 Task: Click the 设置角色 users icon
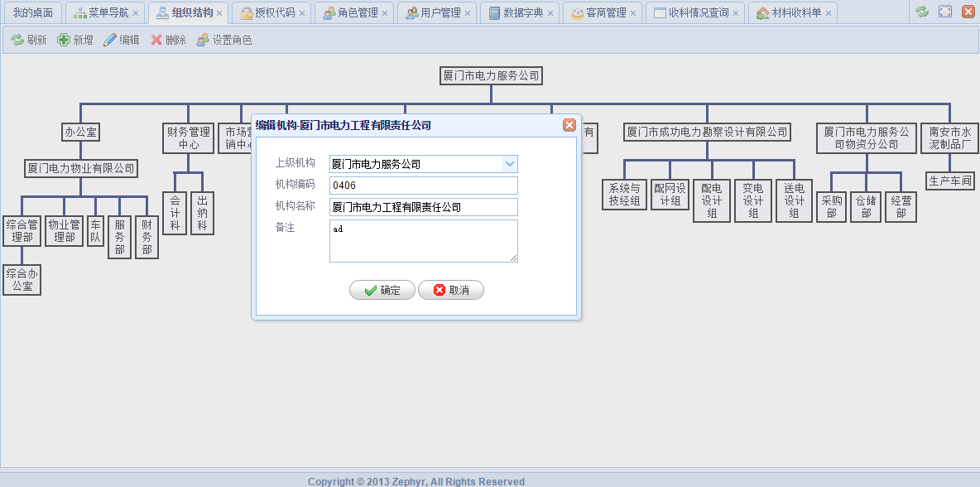203,40
